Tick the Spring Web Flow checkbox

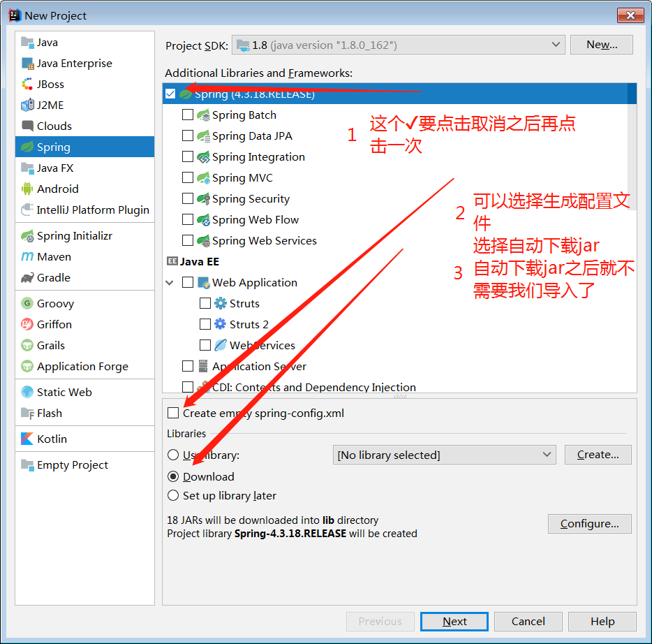coord(188,219)
